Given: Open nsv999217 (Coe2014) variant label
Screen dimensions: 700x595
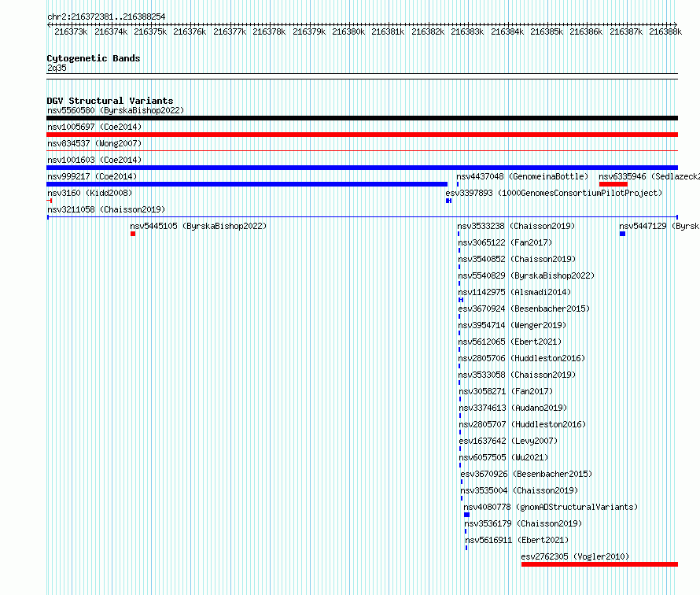Looking at the screenshot, I should pyautogui.click(x=92, y=176).
